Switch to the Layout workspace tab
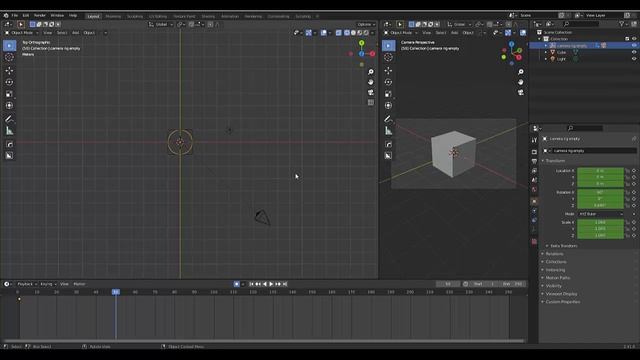 click(93, 16)
